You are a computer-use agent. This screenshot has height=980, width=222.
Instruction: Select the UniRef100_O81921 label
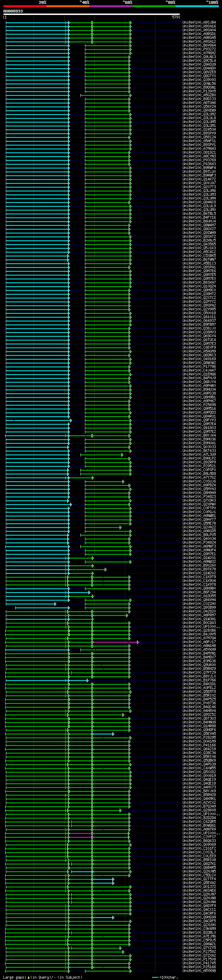(199, 153)
